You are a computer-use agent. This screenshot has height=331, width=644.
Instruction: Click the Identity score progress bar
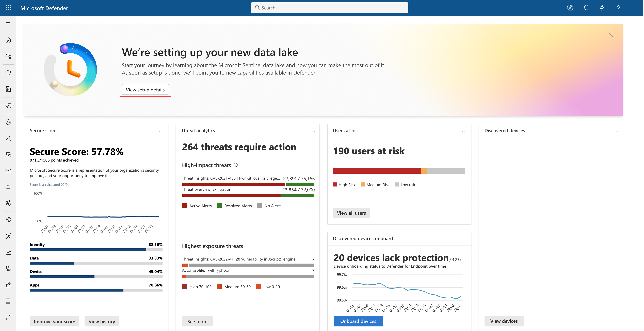coord(96,250)
